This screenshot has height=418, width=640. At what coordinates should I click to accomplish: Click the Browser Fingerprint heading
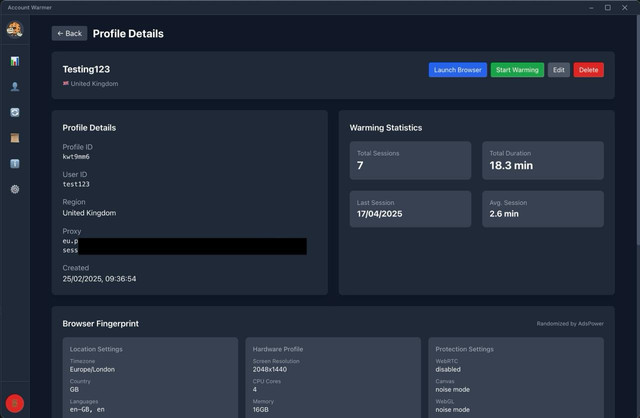click(x=100, y=324)
